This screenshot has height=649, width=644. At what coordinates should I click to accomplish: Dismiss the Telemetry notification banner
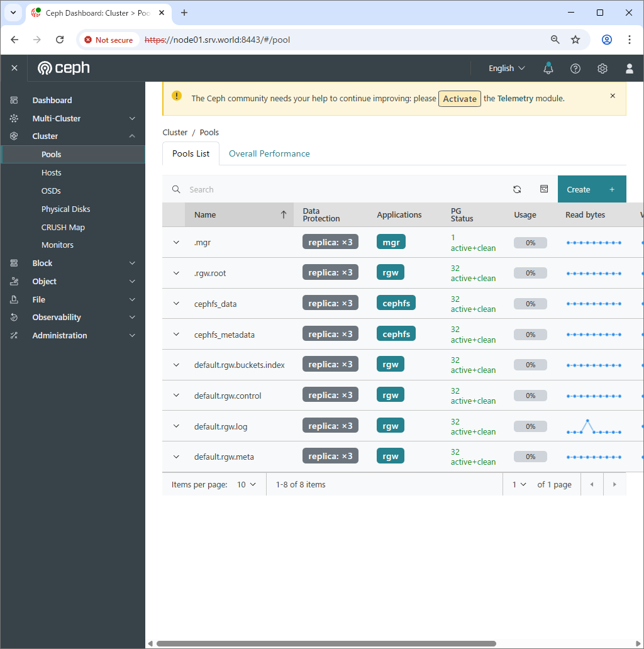(613, 96)
